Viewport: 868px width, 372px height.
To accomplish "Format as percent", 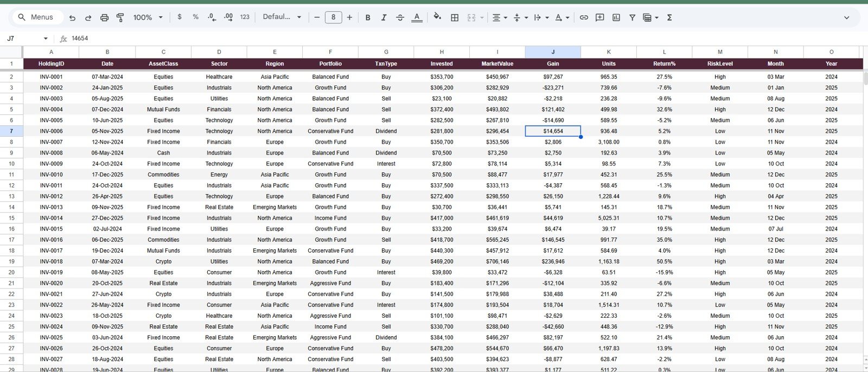I will (x=195, y=17).
